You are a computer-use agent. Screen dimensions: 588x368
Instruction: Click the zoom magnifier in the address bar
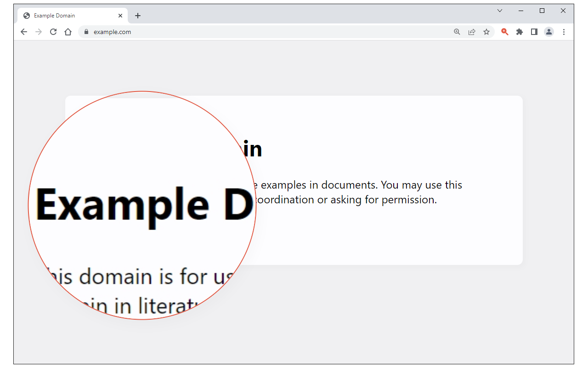[x=457, y=32]
